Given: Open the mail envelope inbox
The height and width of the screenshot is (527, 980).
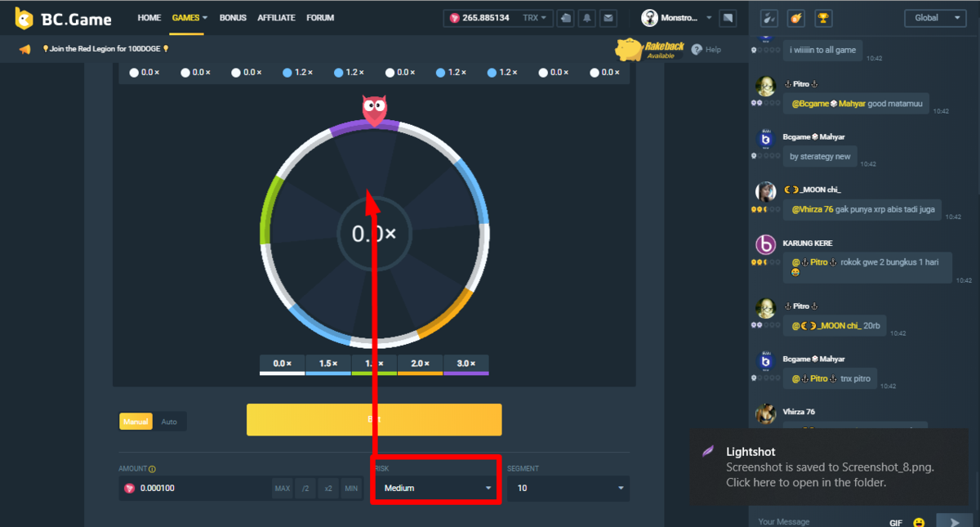Looking at the screenshot, I should pos(608,18).
